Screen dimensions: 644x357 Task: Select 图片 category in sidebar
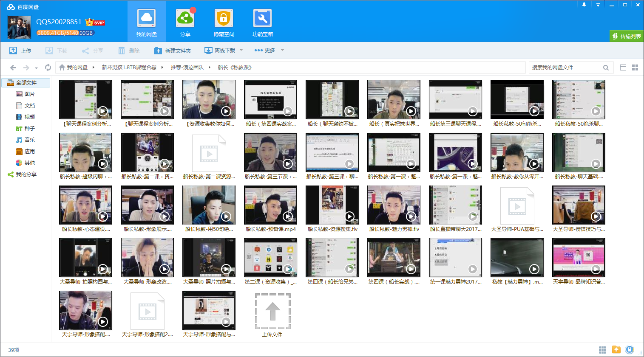(x=25, y=94)
